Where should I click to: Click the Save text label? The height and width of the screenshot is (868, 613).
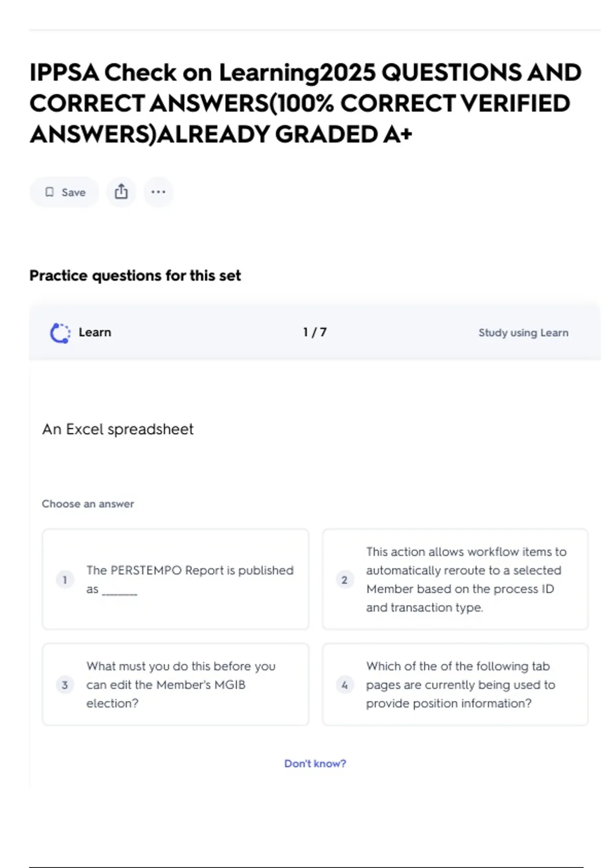(x=74, y=192)
